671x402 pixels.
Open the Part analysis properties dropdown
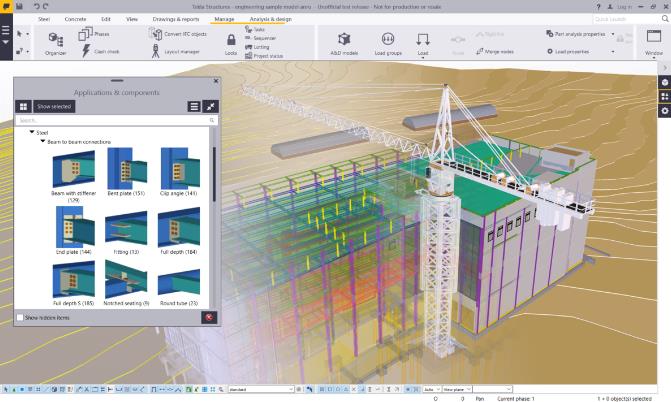click(582, 33)
